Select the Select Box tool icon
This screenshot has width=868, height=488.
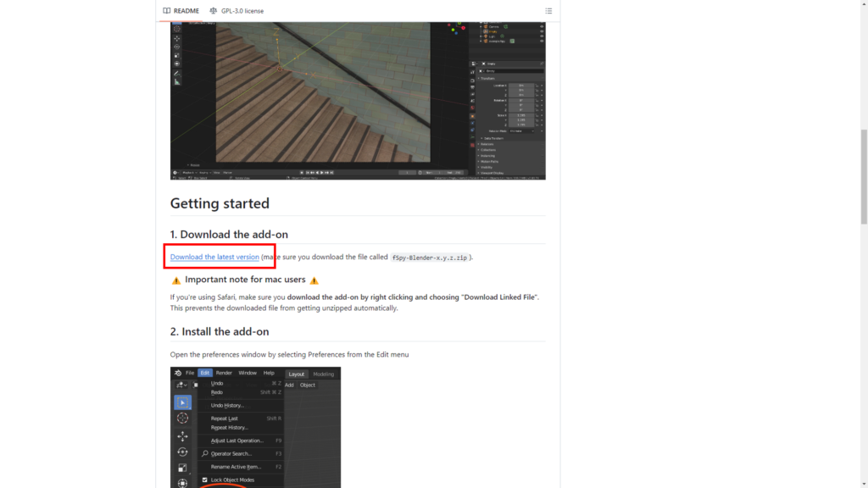(x=182, y=402)
